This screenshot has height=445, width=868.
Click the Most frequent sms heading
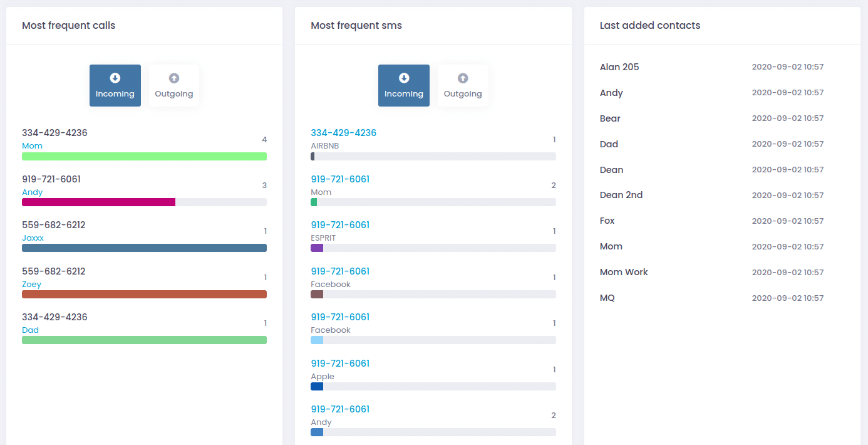coord(356,26)
